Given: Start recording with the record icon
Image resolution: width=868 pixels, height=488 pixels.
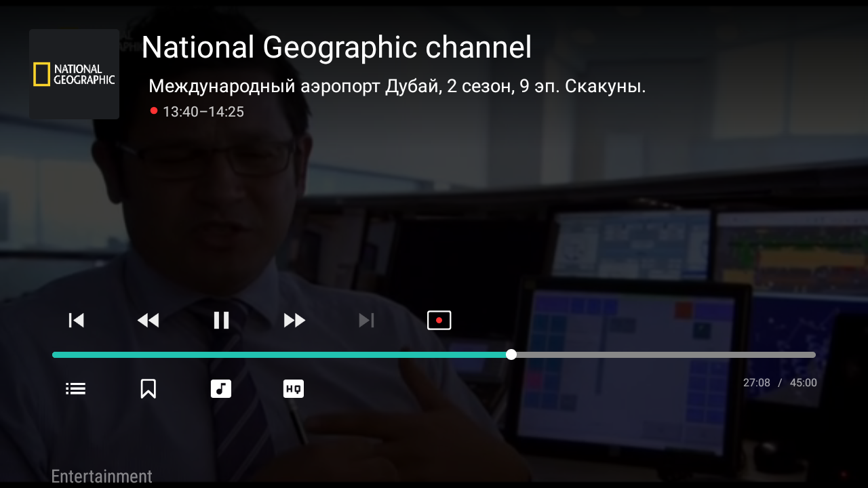Looking at the screenshot, I should [x=439, y=320].
